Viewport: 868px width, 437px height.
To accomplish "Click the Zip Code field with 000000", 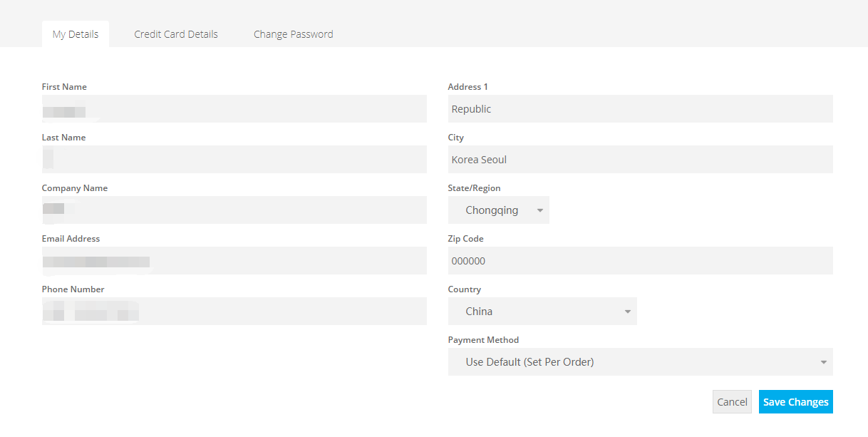I will coord(641,261).
